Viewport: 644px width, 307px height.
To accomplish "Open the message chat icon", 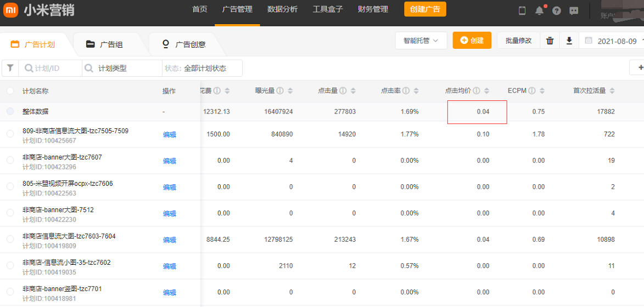I will [x=574, y=10].
